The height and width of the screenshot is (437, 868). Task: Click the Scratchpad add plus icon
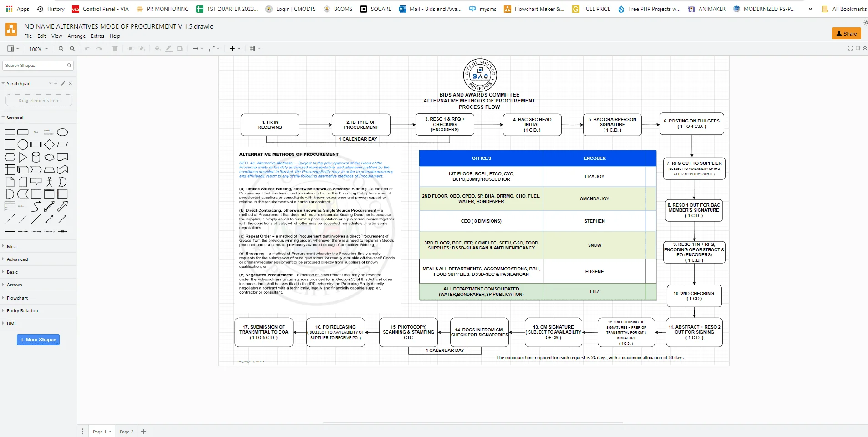[x=56, y=84]
